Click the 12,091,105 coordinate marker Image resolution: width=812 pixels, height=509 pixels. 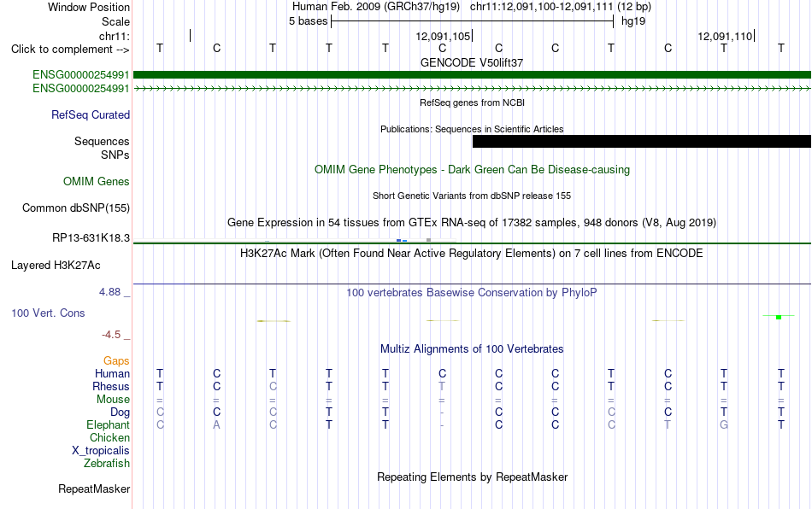coord(444,36)
